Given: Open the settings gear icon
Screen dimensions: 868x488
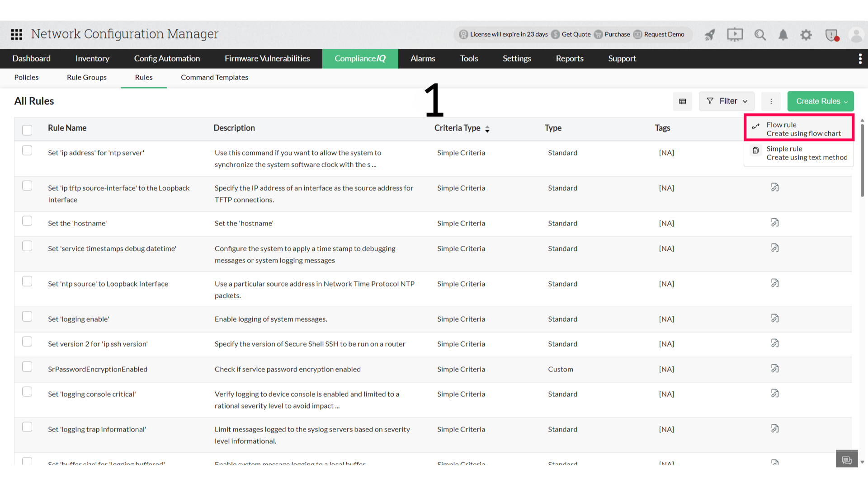Looking at the screenshot, I should pos(806,35).
